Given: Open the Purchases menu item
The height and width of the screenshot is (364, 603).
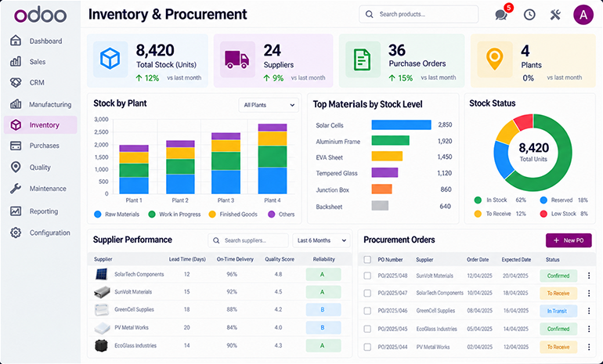Looking at the screenshot, I should point(41,146).
